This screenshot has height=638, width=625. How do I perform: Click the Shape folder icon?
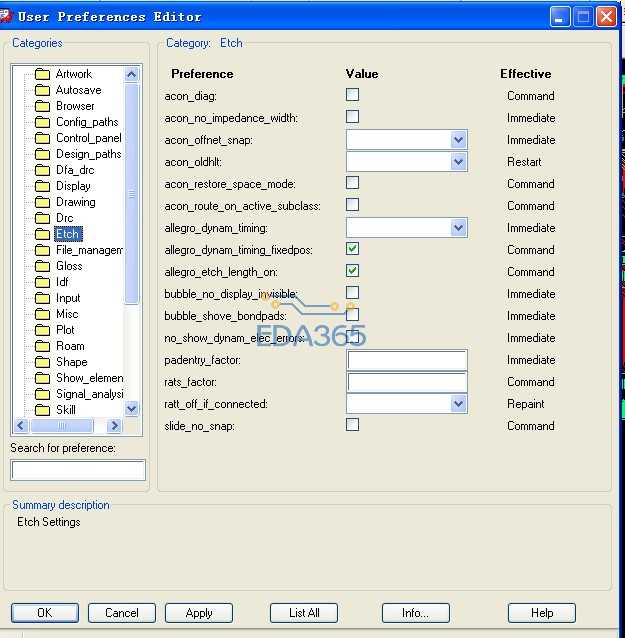click(42, 362)
